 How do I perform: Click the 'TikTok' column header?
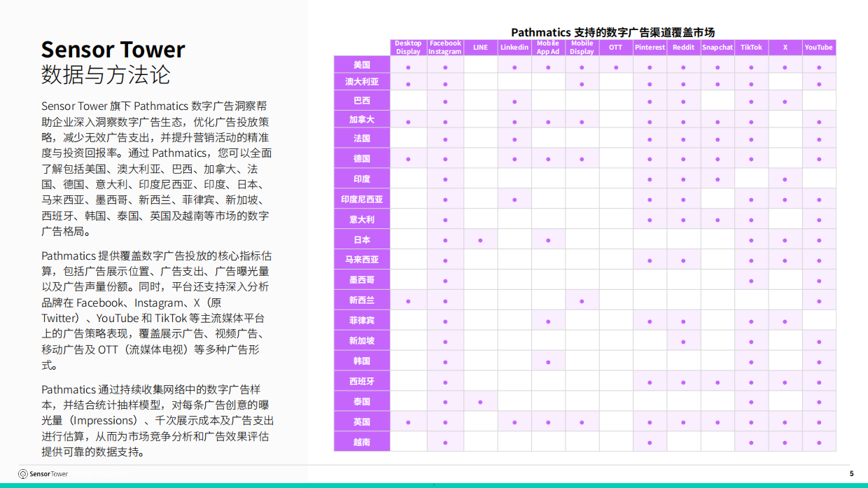click(751, 48)
